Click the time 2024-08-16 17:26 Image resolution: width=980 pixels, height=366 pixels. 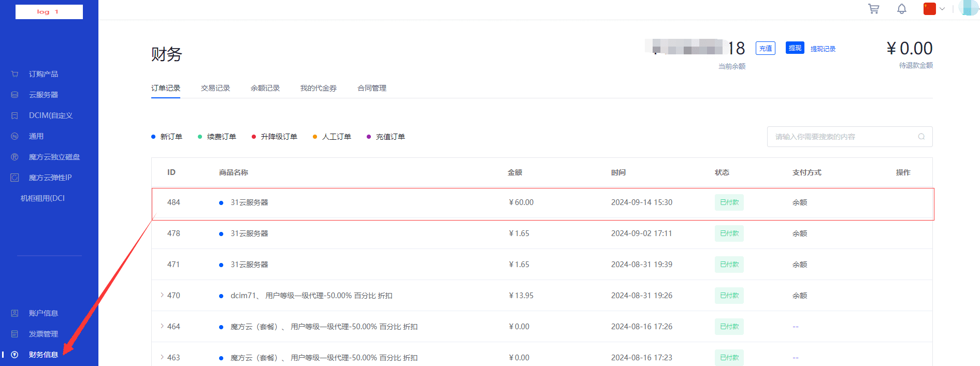(x=642, y=327)
